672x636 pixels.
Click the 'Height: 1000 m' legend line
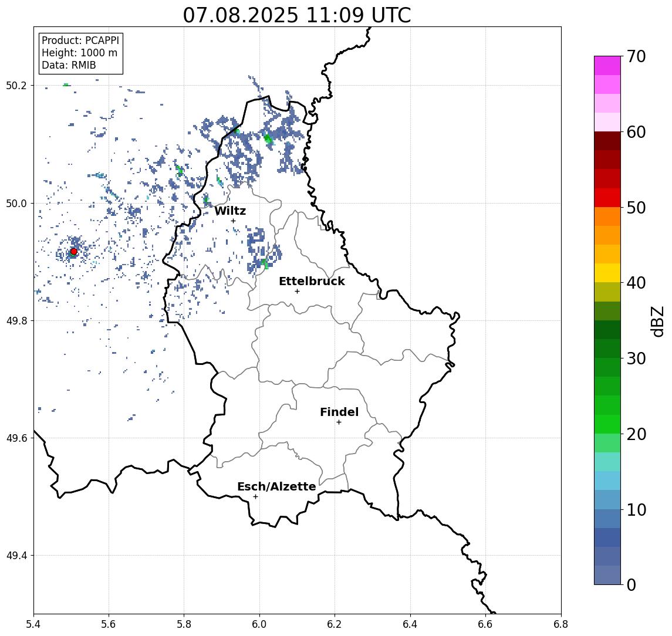(79, 53)
